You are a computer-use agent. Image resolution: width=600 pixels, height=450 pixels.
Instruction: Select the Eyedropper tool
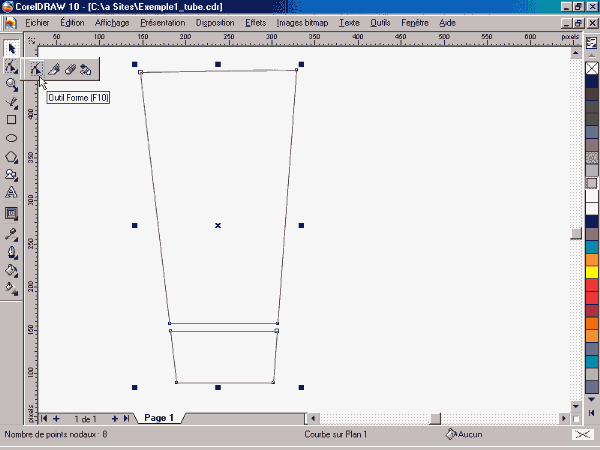[11, 234]
